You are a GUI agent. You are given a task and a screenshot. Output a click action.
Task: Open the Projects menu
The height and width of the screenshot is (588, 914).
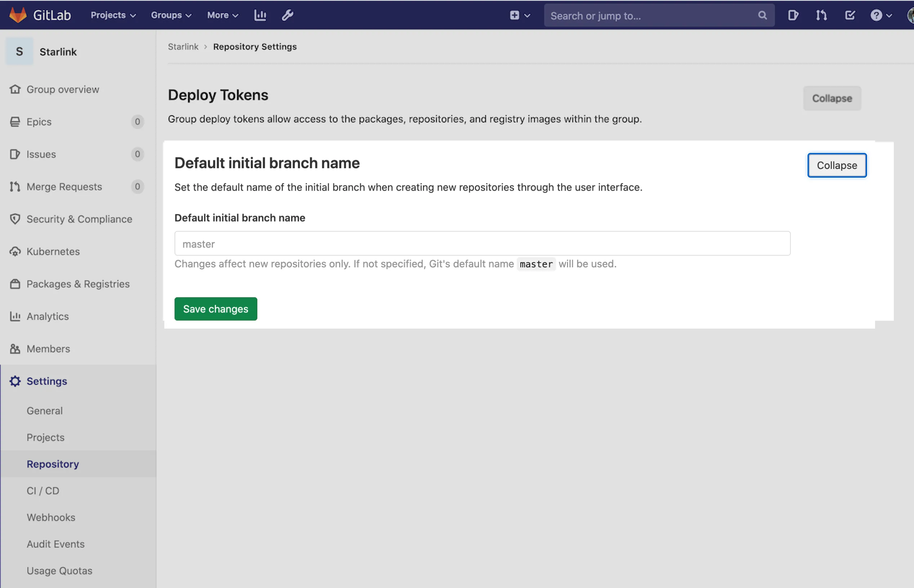(112, 15)
